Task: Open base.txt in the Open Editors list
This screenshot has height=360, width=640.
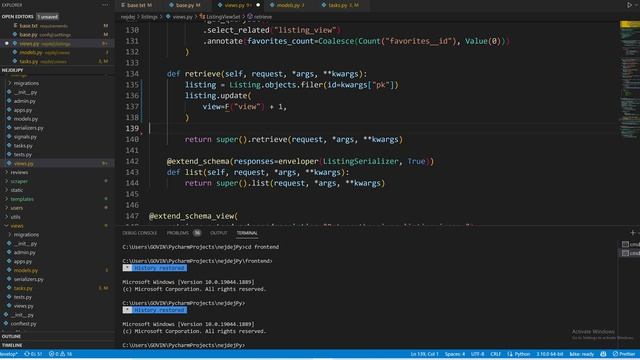Action: point(28,26)
